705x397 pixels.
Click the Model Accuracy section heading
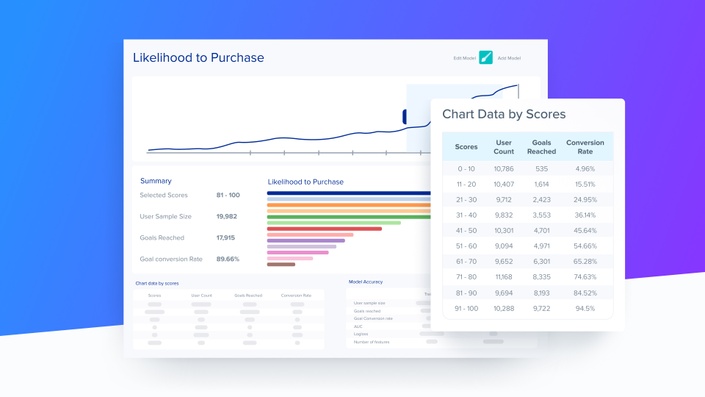[x=366, y=282]
